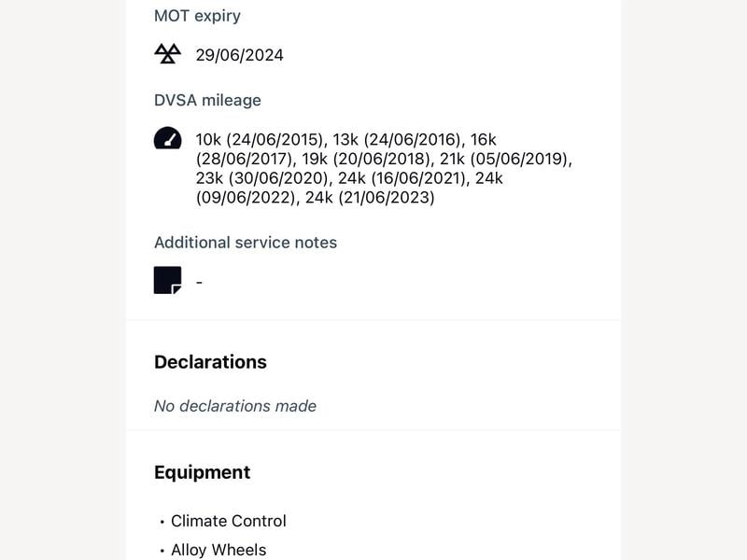Click the DVSA mileage label
The height and width of the screenshot is (560, 747).
[x=207, y=100]
